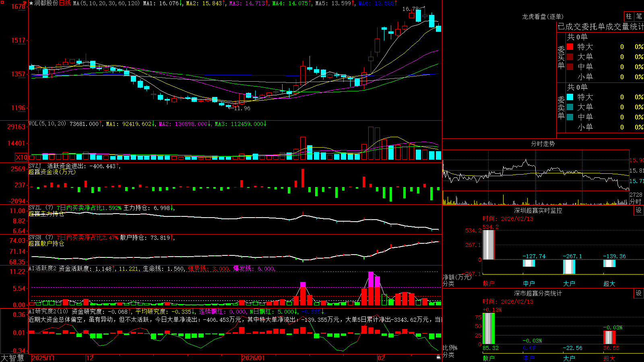
Task: Click the SVZL 主力持仓 indicator label
Action: coord(35,208)
